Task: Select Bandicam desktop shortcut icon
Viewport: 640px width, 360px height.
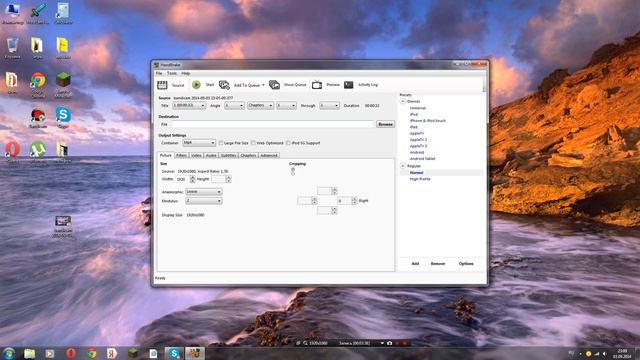Action: 38,116
